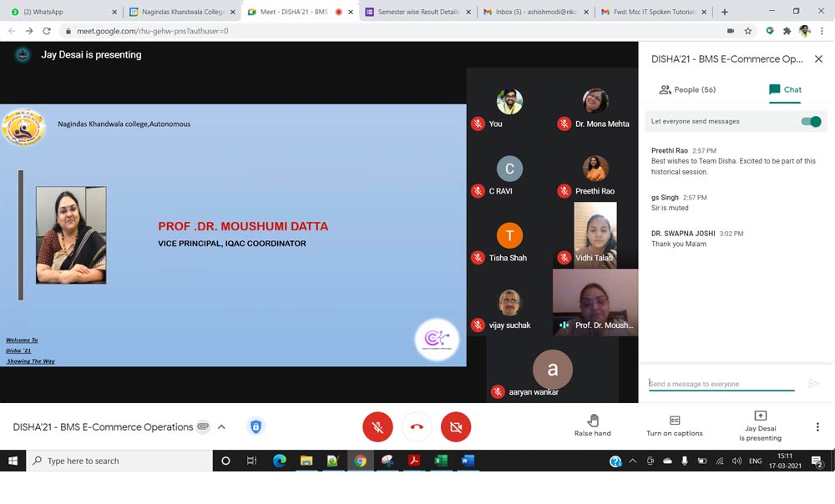Image resolution: width=835 pixels, height=504 pixels.
Task: Switch to Nagindas Khandwala College tab
Action: click(x=181, y=12)
